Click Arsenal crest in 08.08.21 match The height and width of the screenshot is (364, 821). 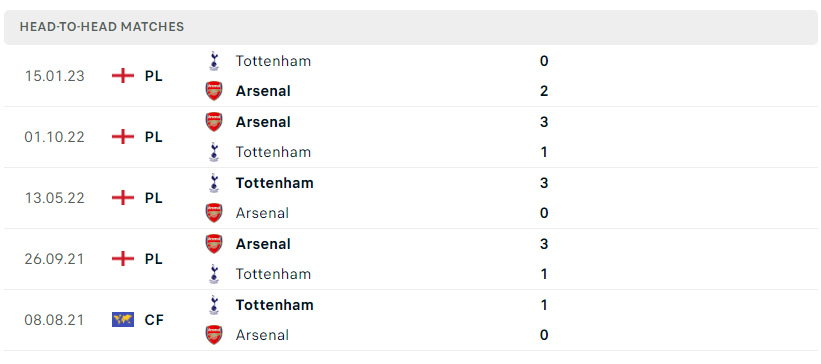tap(214, 335)
